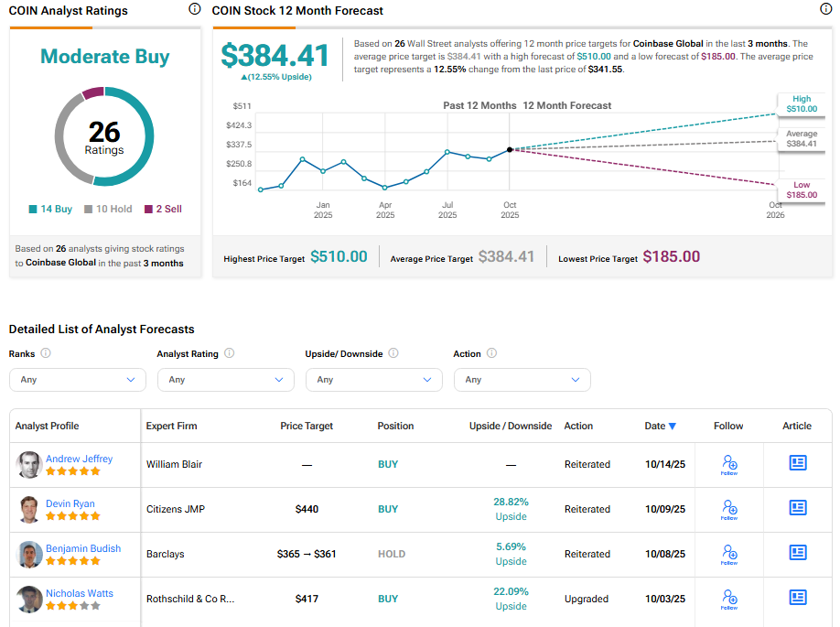Open the Citizens JMP article icon

(x=797, y=508)
